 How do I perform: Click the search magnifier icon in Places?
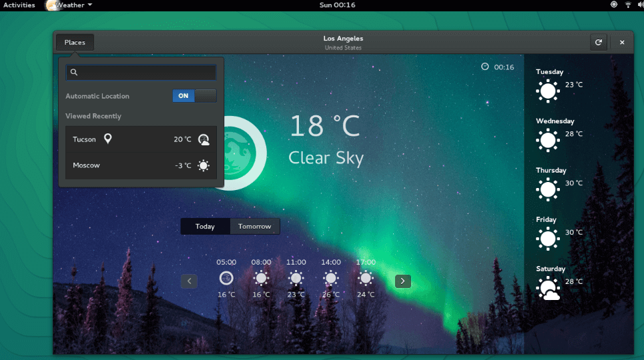tap(74, 72)
